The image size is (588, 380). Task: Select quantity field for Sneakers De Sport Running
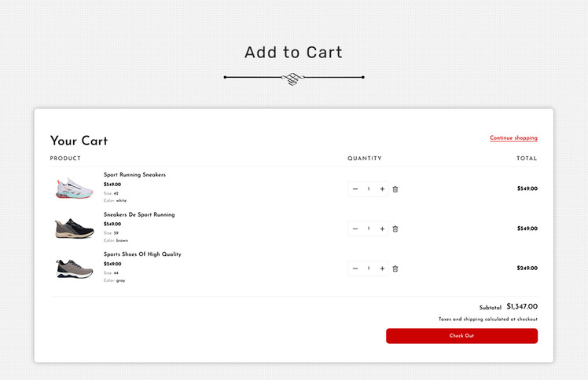tap(369, 228)
